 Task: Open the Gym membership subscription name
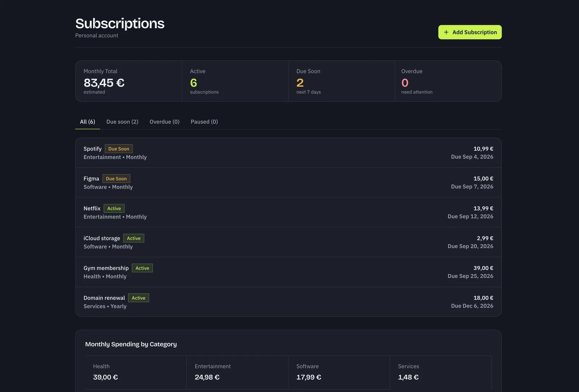click(106, 268)
